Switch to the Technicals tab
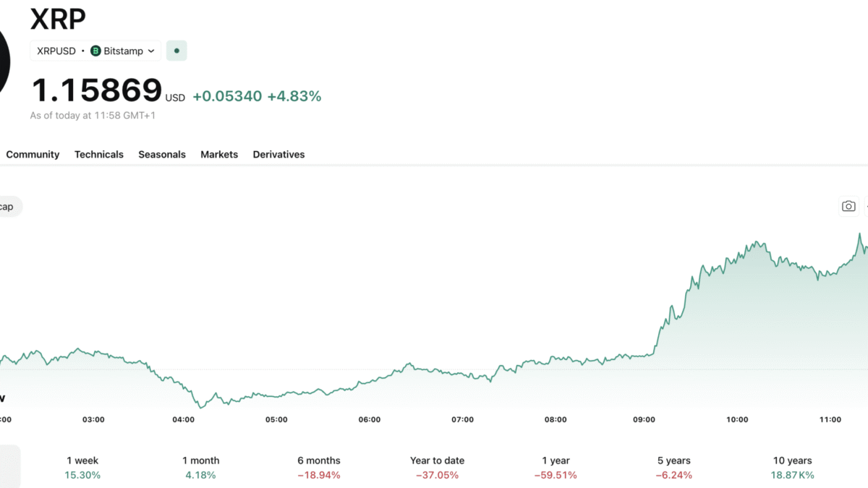868x488 pixels. pos(99,155)
